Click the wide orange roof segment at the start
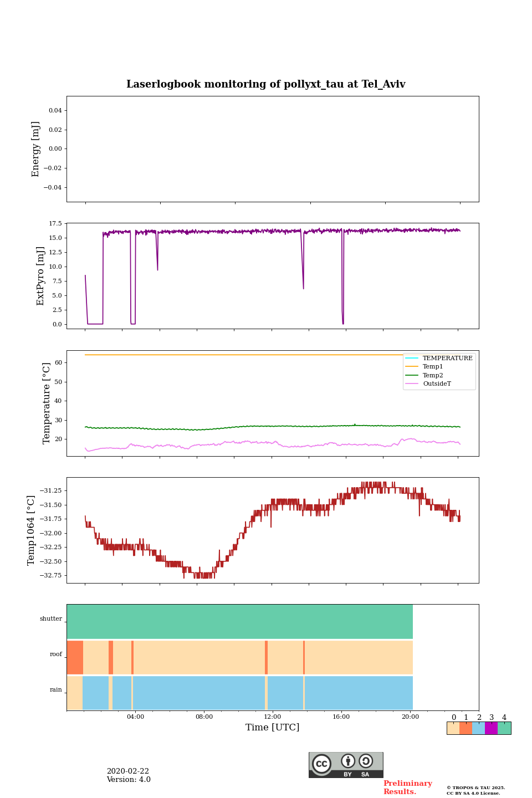Image resolution: width=532 pixels, height=798 pixels. 75,657
